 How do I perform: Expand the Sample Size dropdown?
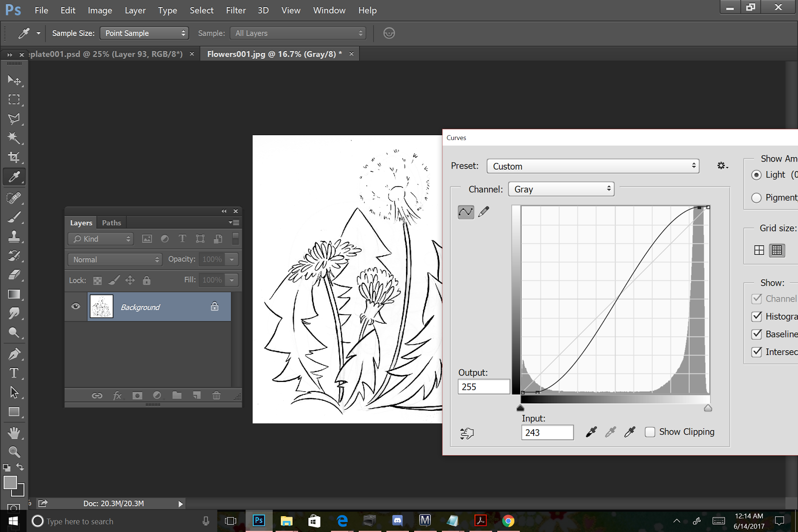point(144,33)
